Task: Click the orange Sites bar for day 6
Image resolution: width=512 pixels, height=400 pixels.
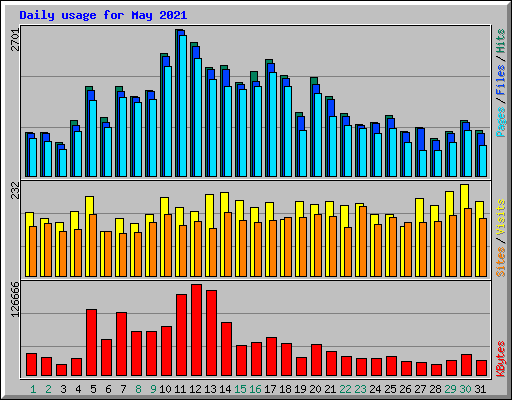Action: click(108, 254)
